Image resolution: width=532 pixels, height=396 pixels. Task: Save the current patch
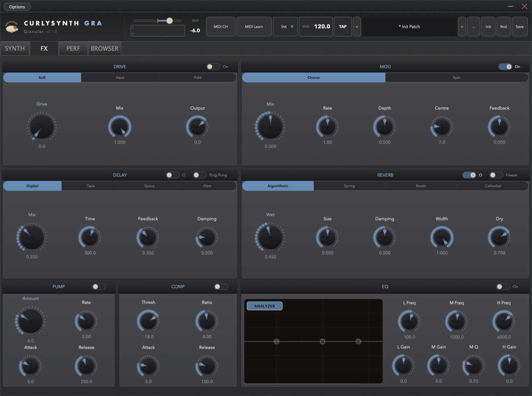tap(520, 27)
